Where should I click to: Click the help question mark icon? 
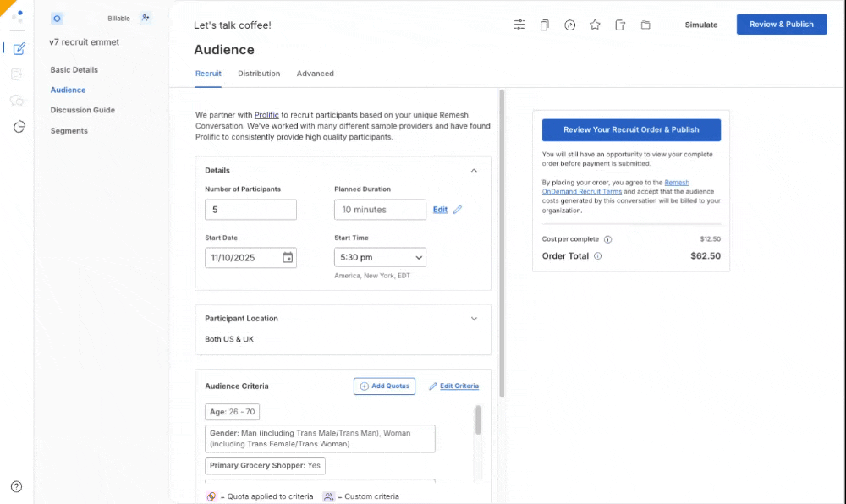16,486
